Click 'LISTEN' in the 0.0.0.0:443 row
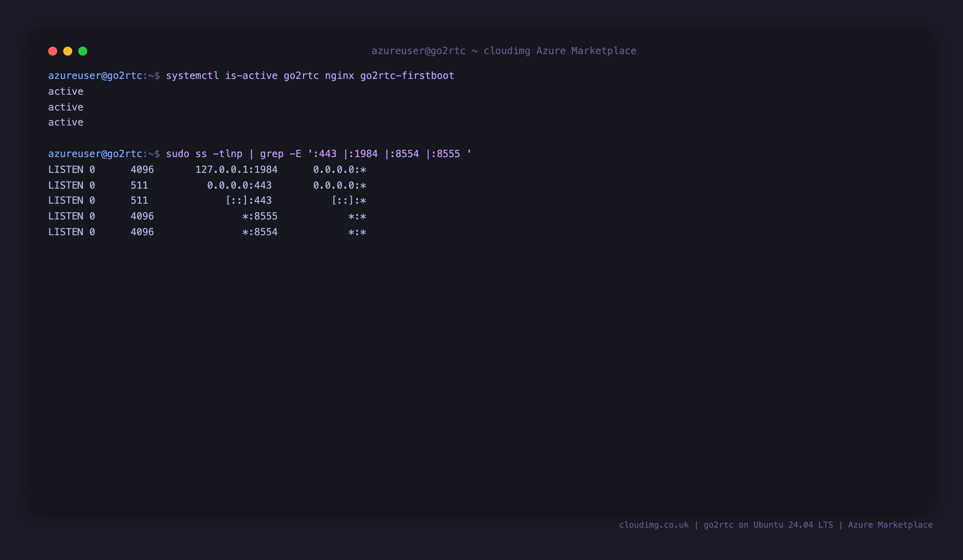 click(x=66, y=185)
